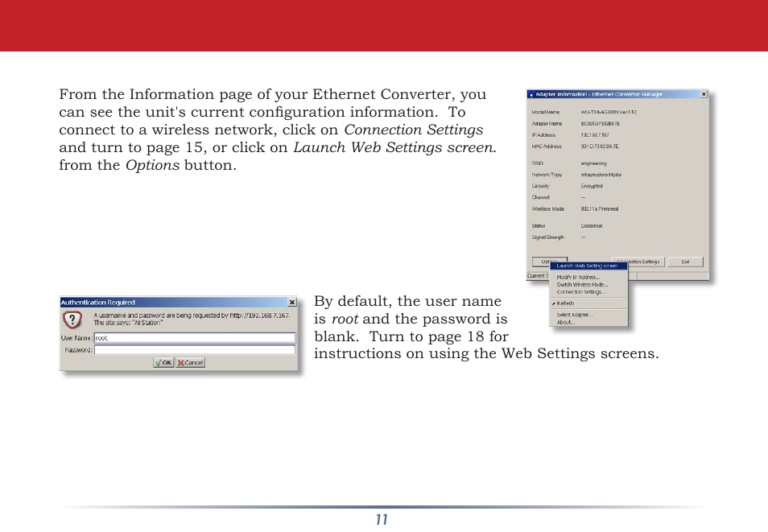The width and height of the screenshot is (768, 532).
Task: Click the Adapter Name value EC001D7302B67E
Action: [x=601, y=124]
